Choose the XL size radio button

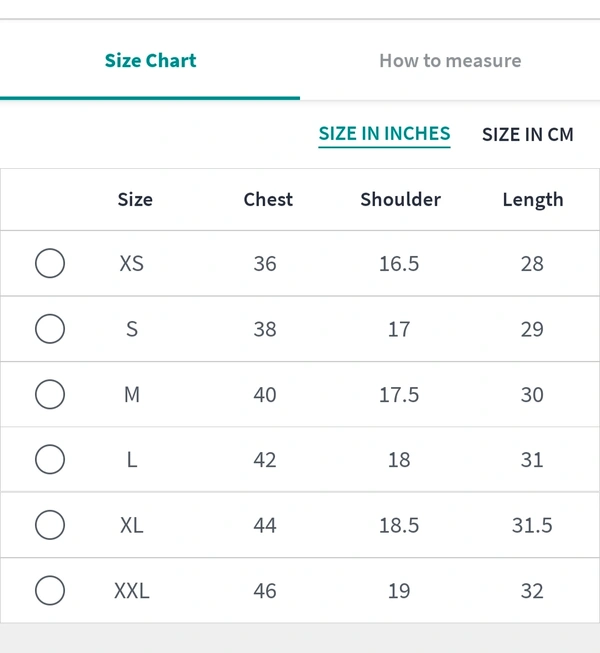[x=50, y=525]
